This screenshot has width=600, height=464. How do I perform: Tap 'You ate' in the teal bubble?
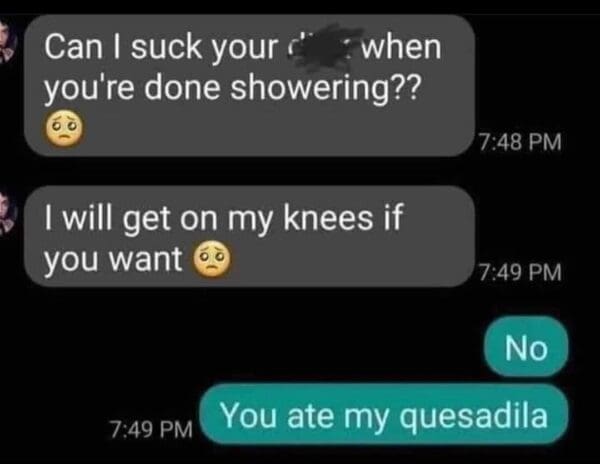tap(277, 416)
